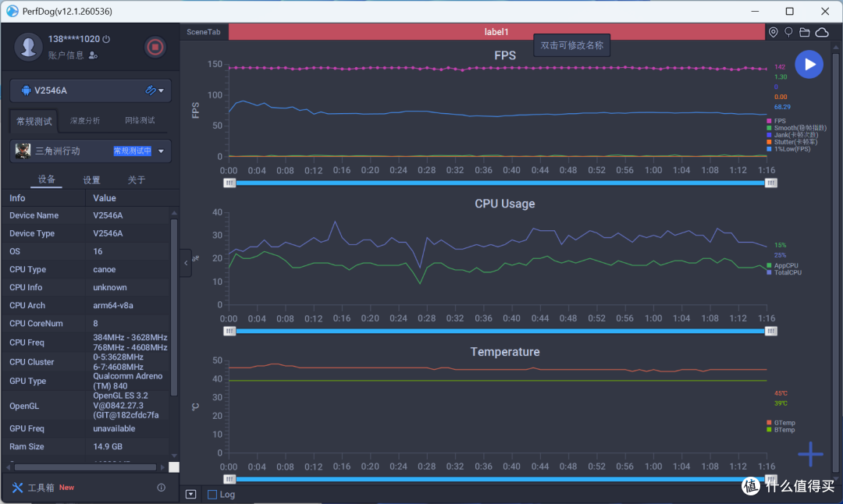Image resolution: width=843 pixels, height=504 pixels.
Task: Add a chart with the blue plus icon
Action: (810, 454)
